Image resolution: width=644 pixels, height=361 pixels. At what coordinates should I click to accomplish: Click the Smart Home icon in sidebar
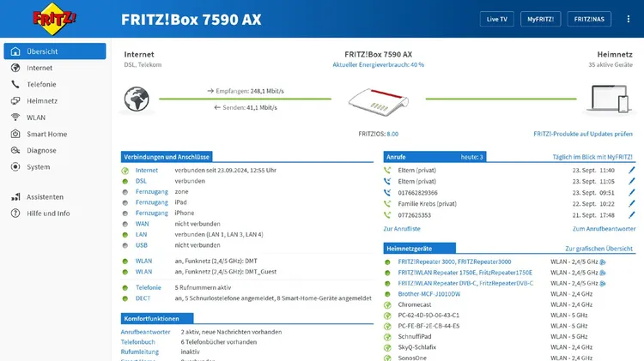15,134
